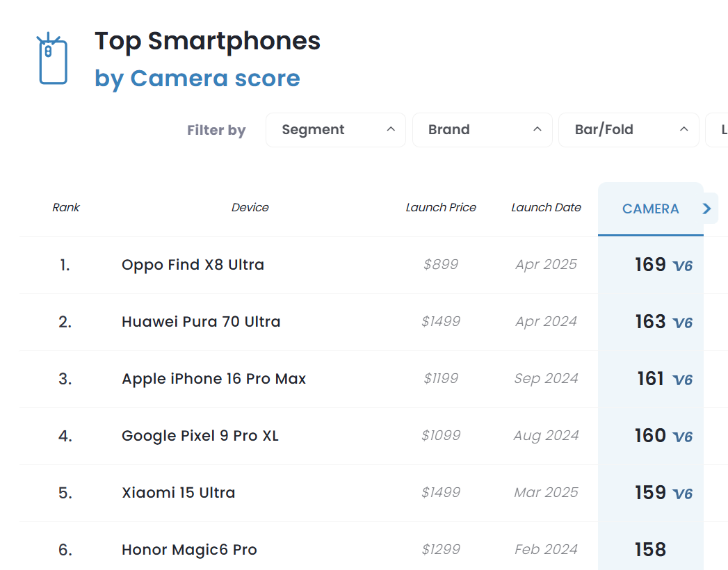Open the Google Pixel 9 Pro XL link
Image resolution: width=728 pixels, height=570 pixels.
tap(200, 436)
